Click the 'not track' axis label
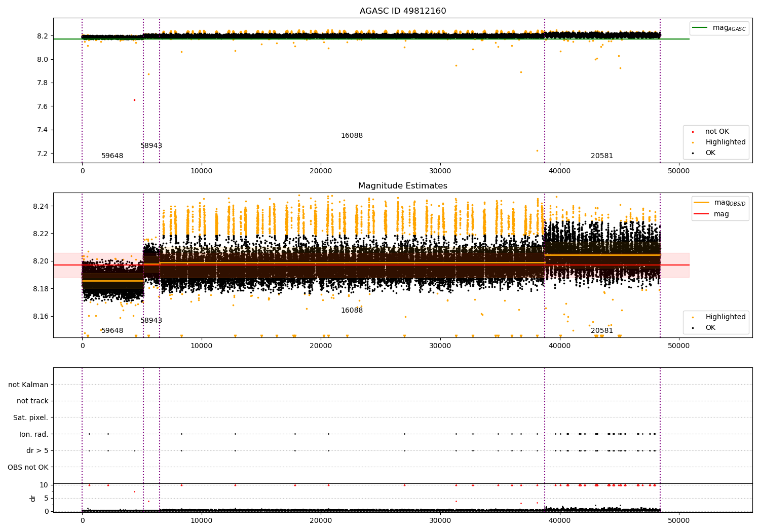Screen dimensions: 760x532 click(32, 401)
